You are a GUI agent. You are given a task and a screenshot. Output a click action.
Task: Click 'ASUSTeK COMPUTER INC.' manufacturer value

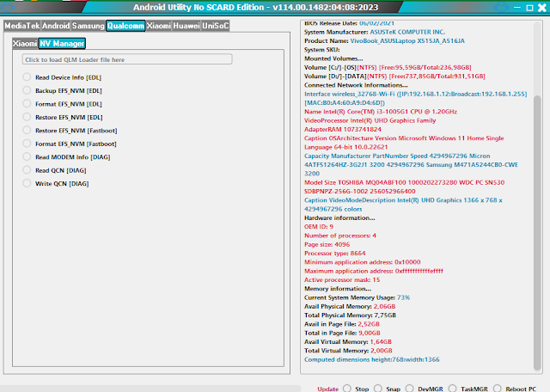tap(407, 32)
